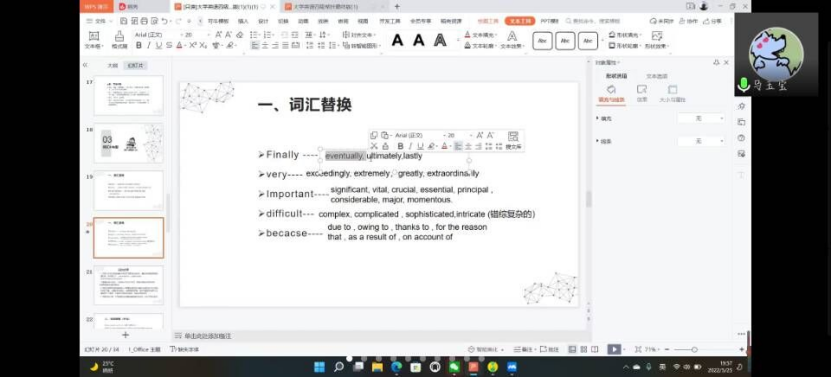Screen dimensions: 831x378
Task: Select the Format Painter brush tool
Action: pyautogui.click(x=119, y=40)
